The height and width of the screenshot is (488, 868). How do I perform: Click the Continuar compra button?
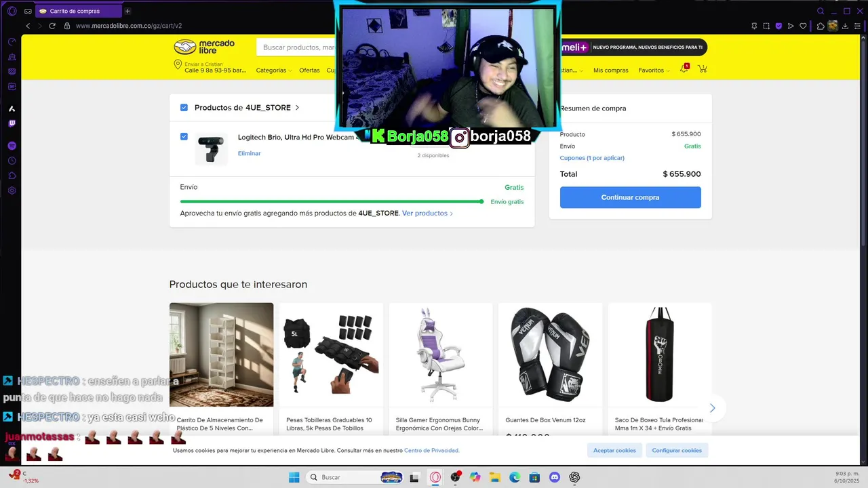click(x=631, y=197)
